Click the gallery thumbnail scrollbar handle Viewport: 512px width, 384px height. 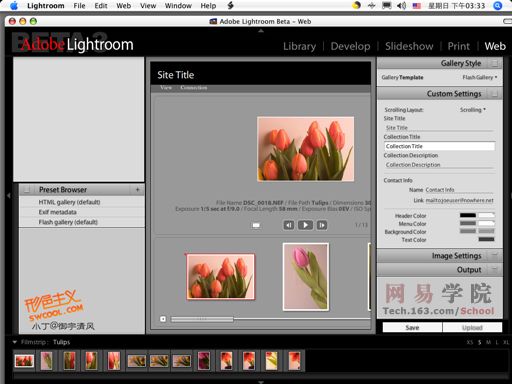(x=202, y=319)
